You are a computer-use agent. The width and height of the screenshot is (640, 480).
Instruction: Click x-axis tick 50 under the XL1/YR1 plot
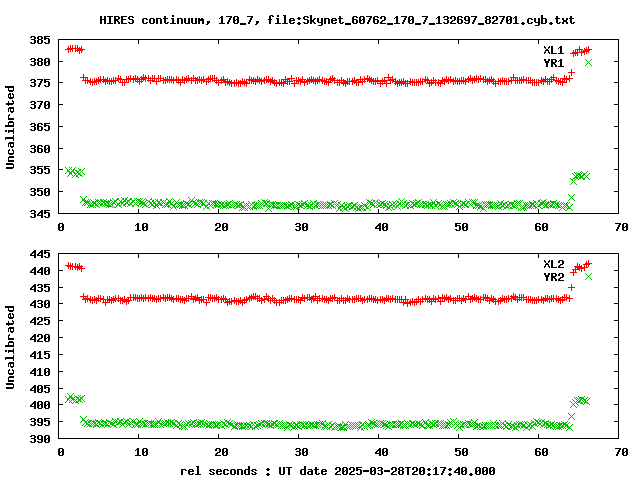pos(461,227)
